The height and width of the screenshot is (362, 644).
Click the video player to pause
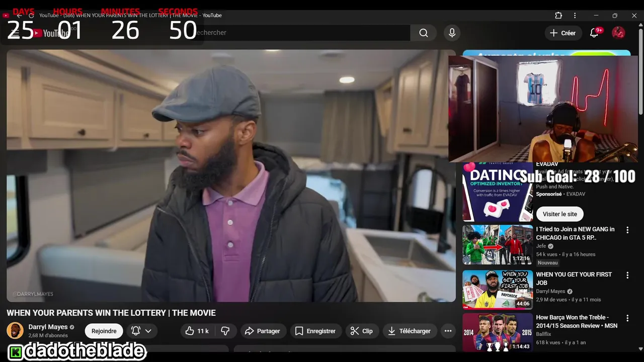[x=231, y=175]
